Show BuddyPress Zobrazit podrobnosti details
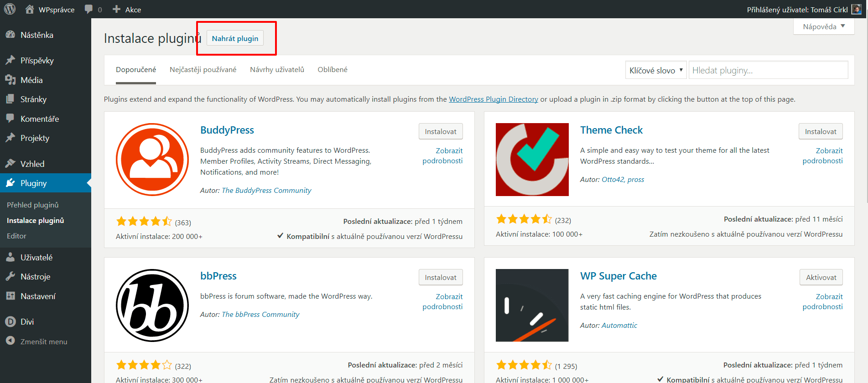This screenshot has width=868, height=383. coord(442,155)
